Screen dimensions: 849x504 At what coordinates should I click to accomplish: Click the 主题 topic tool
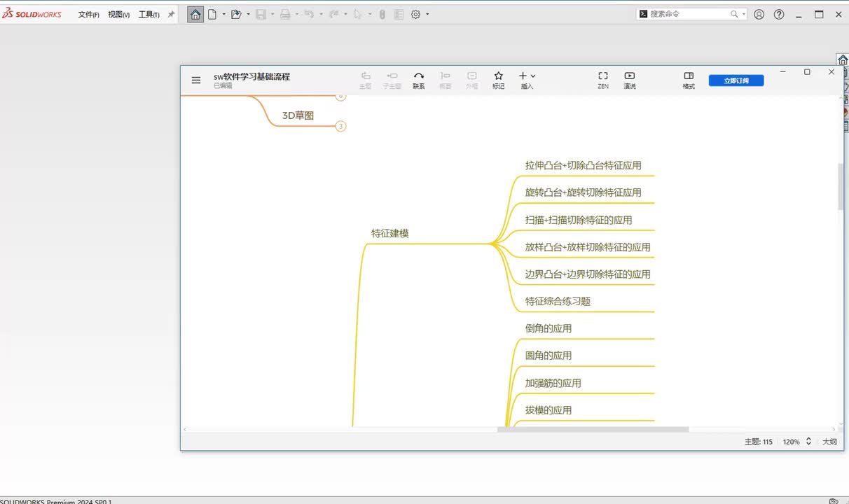365,80
